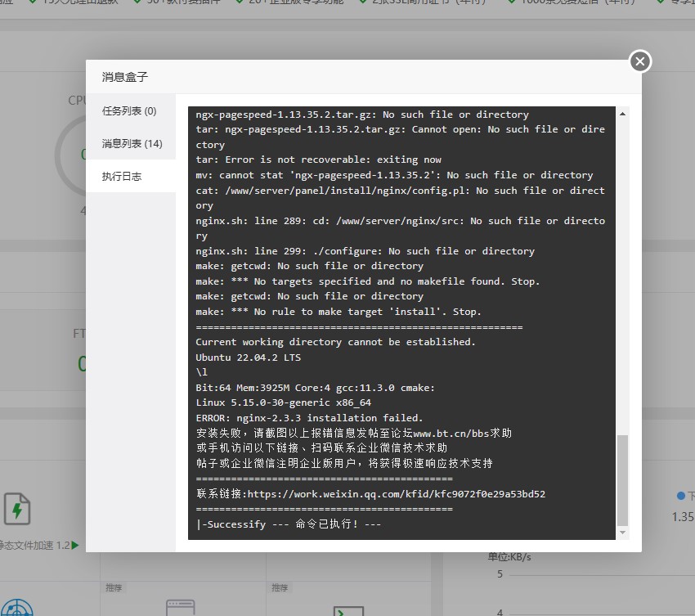Click the log scrollbar down arrow
Screen dimensions: 695x616
click(622, 533)
